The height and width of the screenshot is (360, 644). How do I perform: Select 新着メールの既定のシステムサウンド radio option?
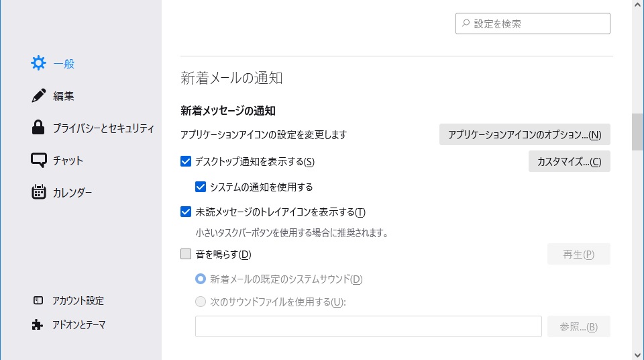[x=201, y=279]
